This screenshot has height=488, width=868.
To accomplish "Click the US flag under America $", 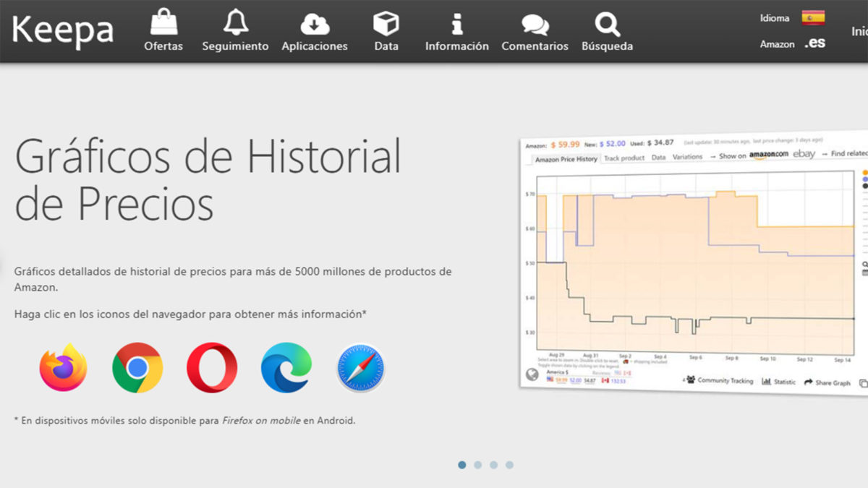I will tap(550, 379).
